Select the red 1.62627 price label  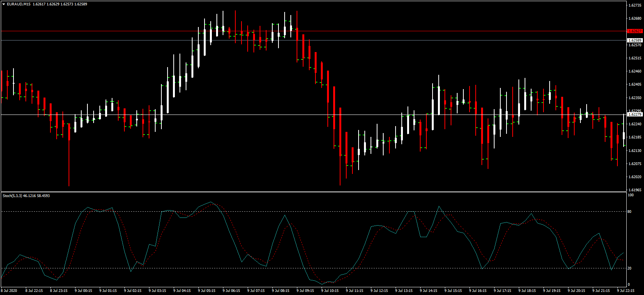[635, 31]
